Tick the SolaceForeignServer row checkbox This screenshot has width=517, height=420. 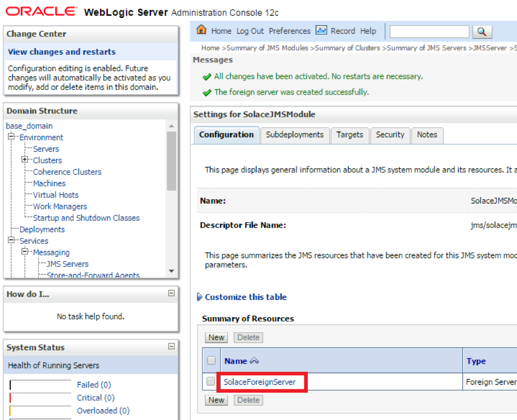coord(211,382)
